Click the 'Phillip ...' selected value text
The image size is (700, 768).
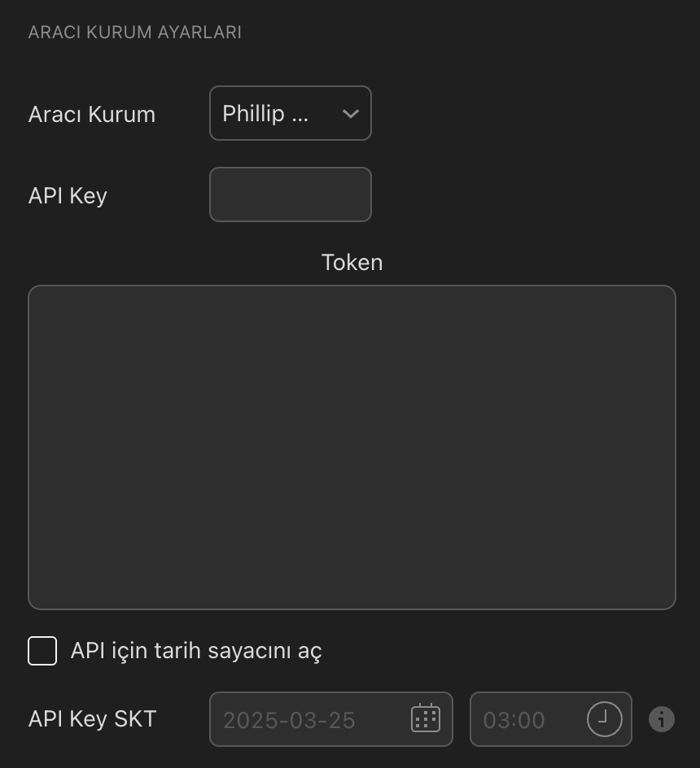(265, 114)
